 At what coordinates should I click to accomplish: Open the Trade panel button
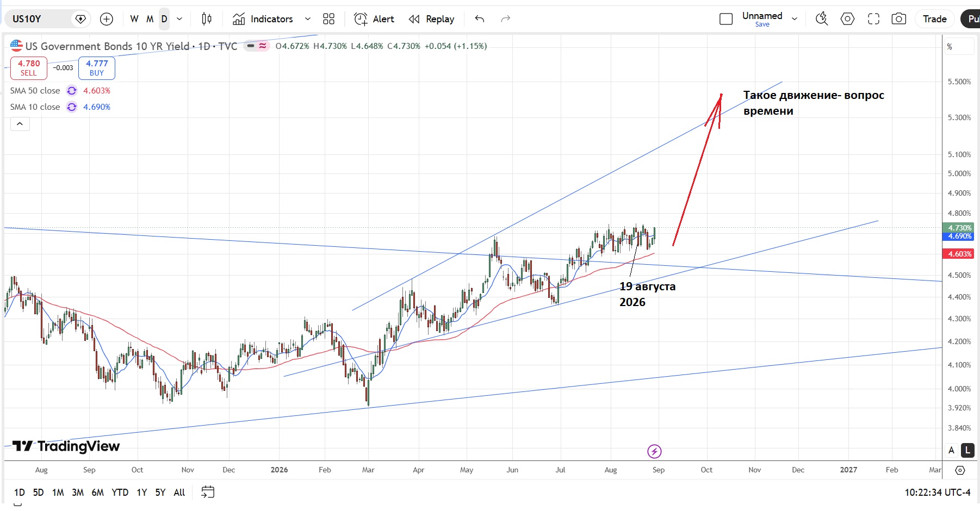(935, 19)
